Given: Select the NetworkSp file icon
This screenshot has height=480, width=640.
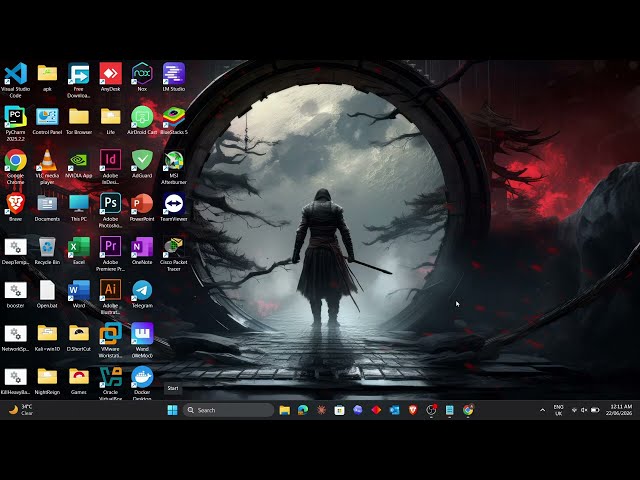Looking at the screenshot, I should (x=16, y=337).
